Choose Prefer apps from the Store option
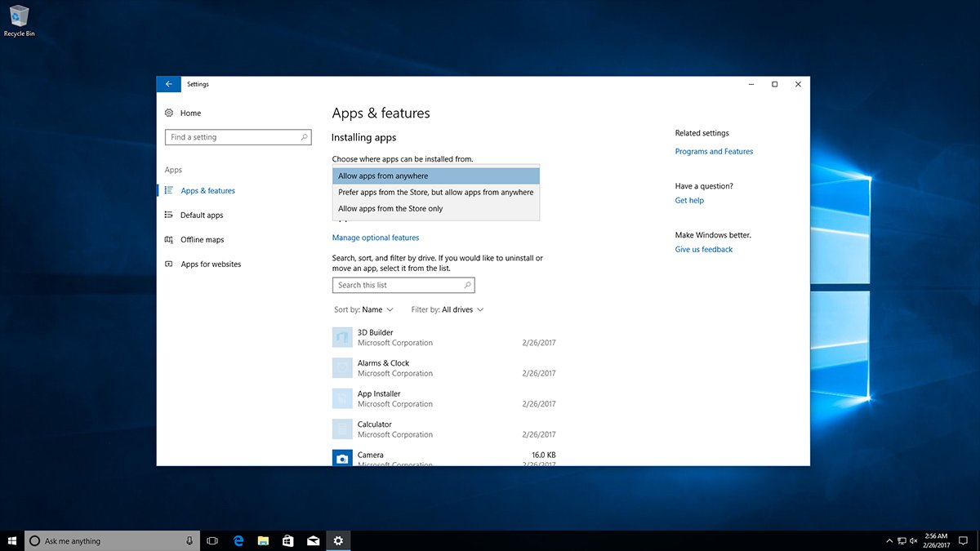This screenshot has height=551, width=980. click(436, 193)
